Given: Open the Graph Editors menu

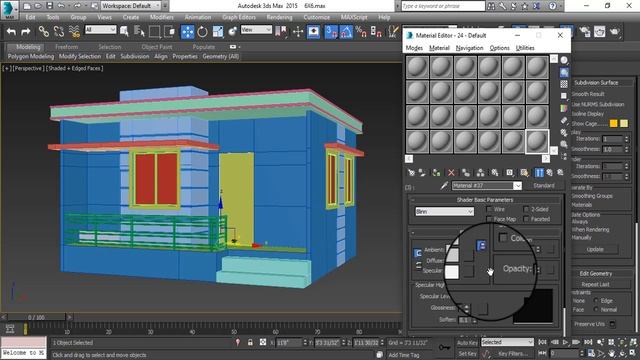Looking at the screenshot, I should point(239,17).
